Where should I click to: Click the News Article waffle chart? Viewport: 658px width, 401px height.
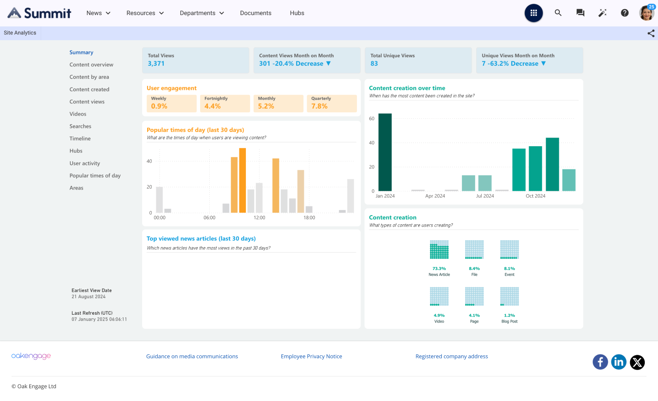coord(439,250)
